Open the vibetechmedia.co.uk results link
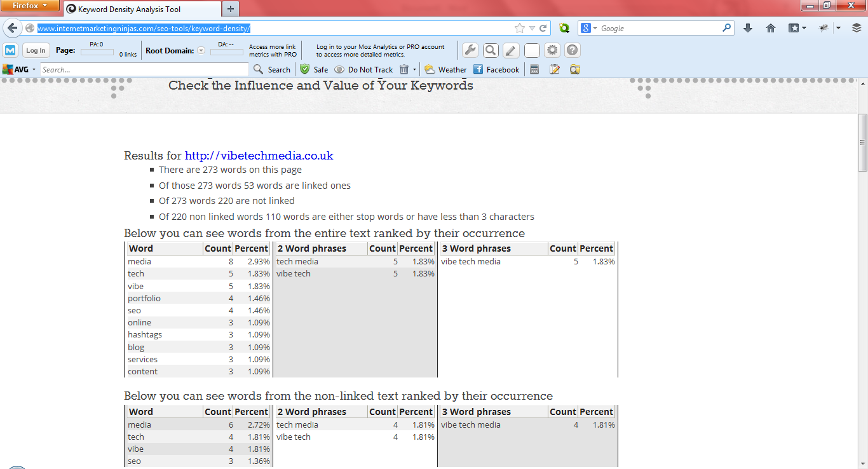This screenshot has height=469, width=868. 259,156
